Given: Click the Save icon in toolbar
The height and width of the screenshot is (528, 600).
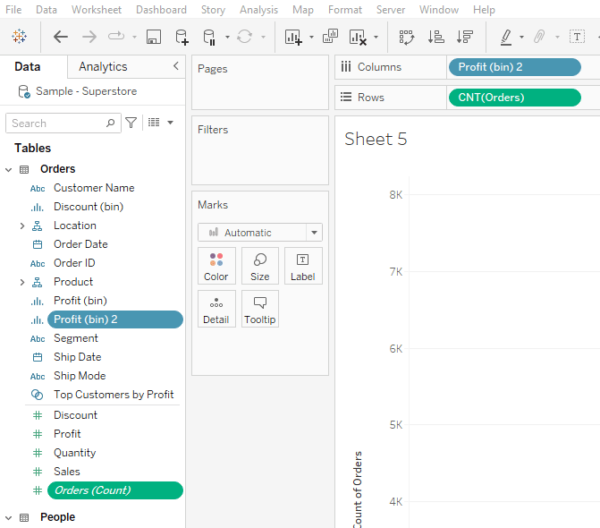Looking at the screenshot, I should tap(153, 37).
